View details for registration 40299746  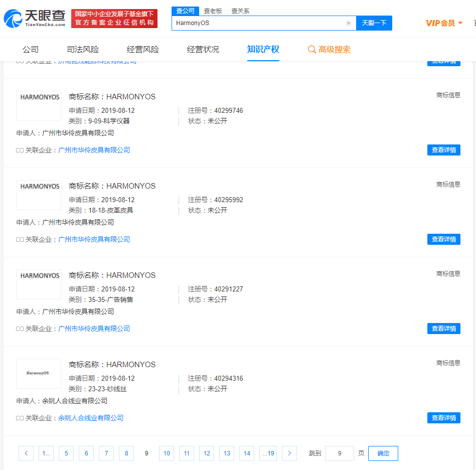pos(443,150)
